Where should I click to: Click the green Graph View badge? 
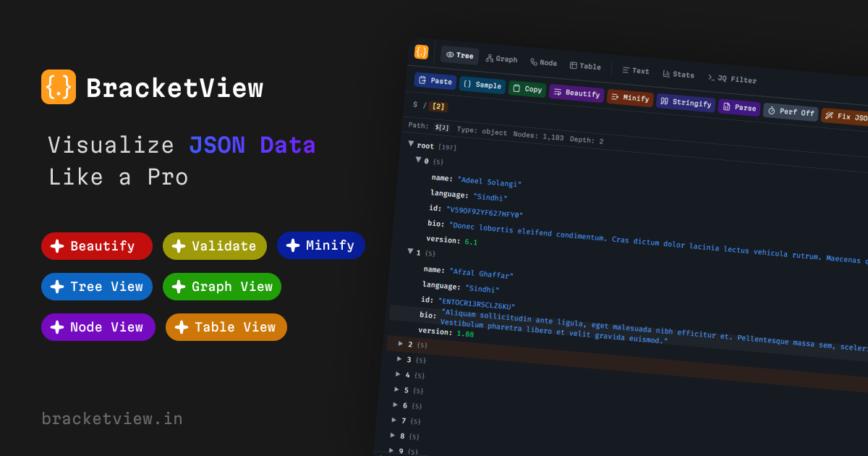[222, 287]
